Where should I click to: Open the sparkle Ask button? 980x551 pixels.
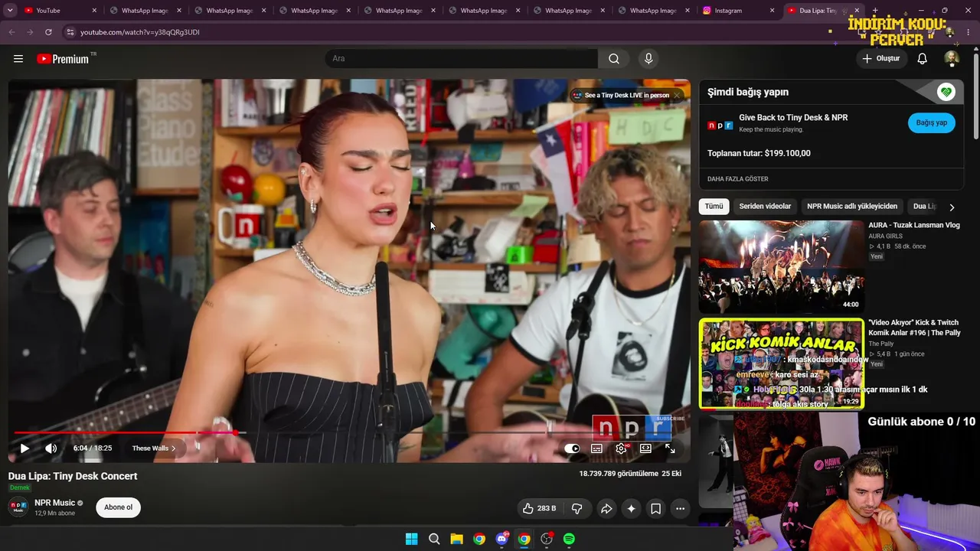point(631,508)
